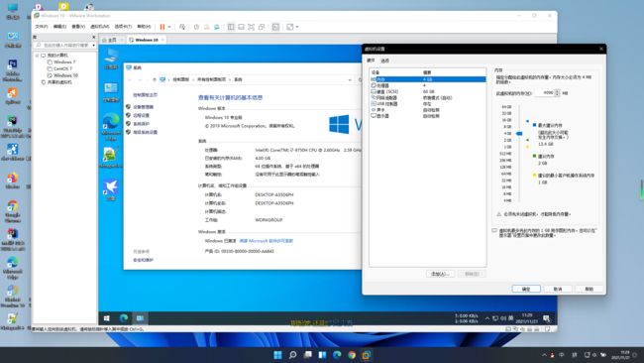Expand the My Computer tree node in library

[37, 56]
